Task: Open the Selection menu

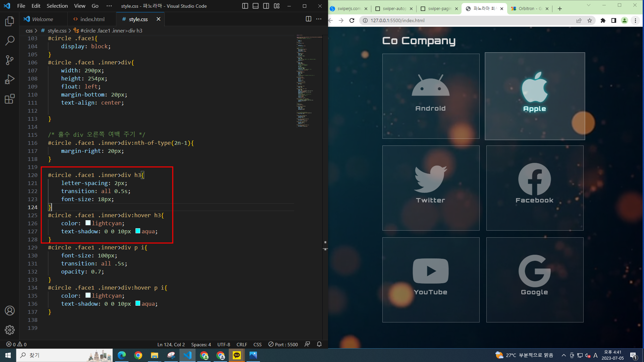Action: tap(57, 6)
